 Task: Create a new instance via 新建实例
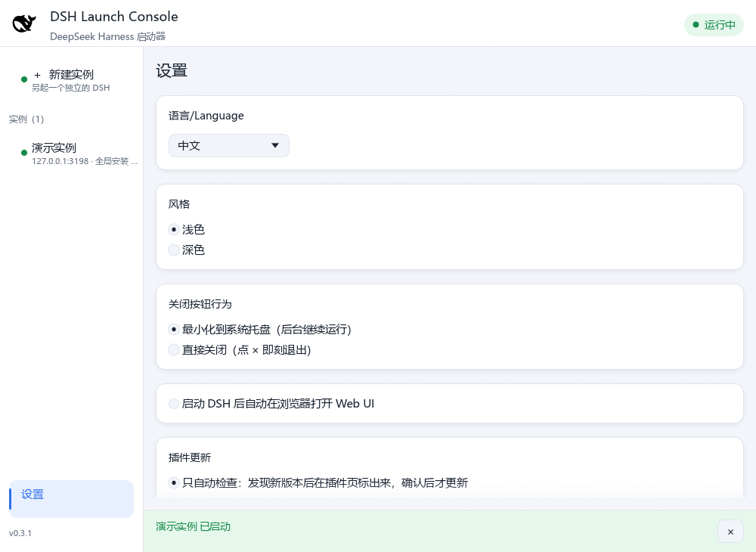71,80
